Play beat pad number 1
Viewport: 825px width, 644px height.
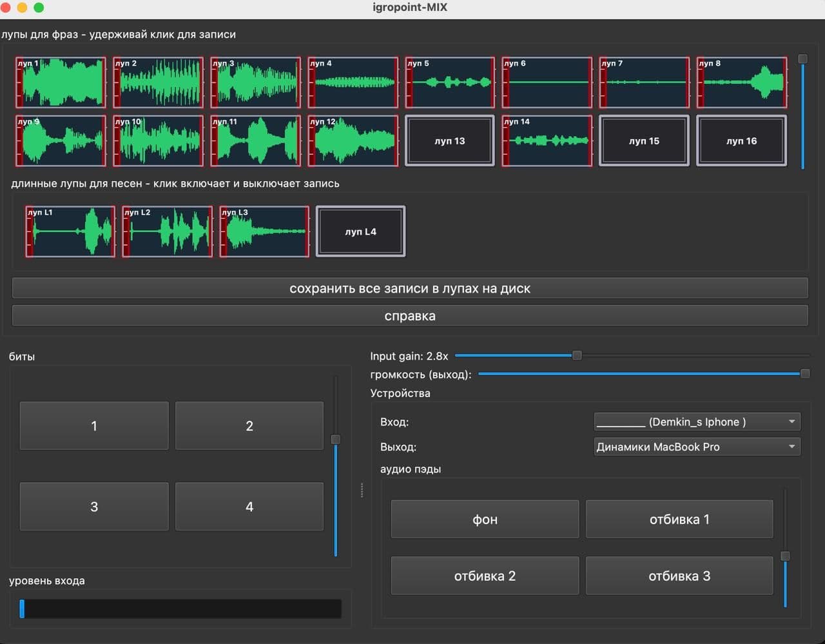click(94, 425)
